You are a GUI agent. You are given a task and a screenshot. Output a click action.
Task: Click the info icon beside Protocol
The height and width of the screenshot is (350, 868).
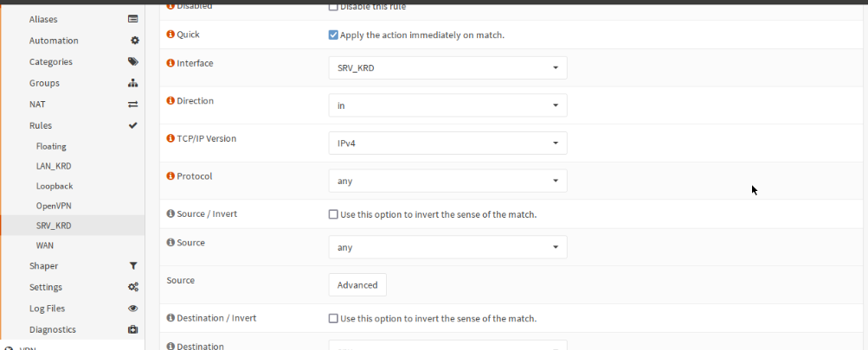click(170, 176)
